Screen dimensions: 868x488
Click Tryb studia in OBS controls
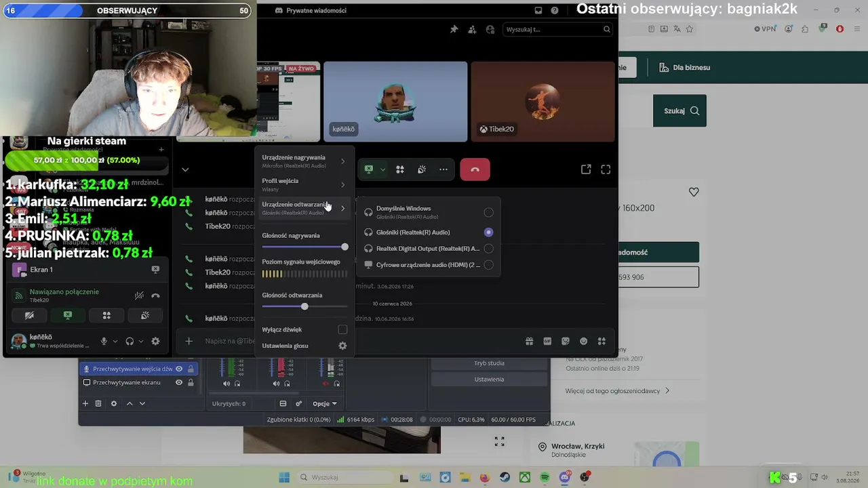coord(489,363)
